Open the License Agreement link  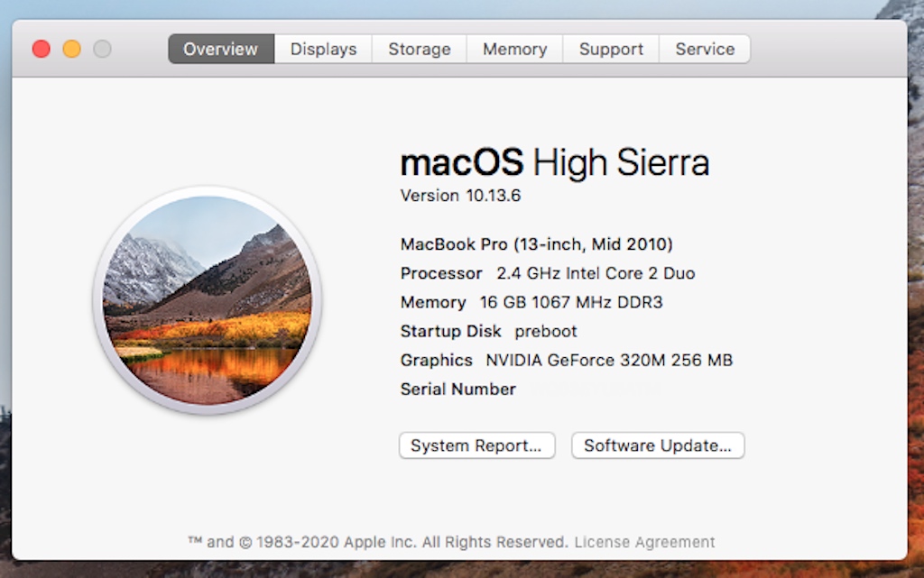coord(644,542)
